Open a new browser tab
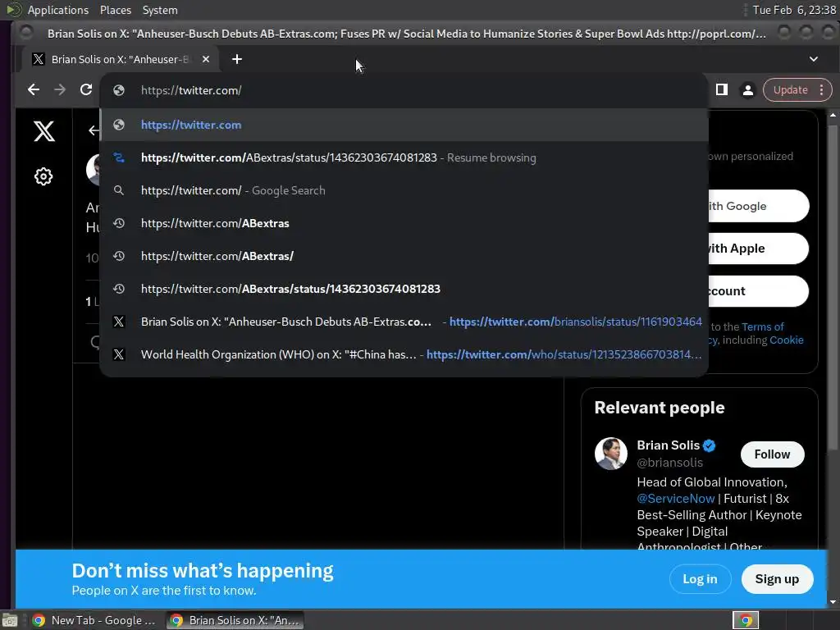840x630 pixels. (237, 59)
